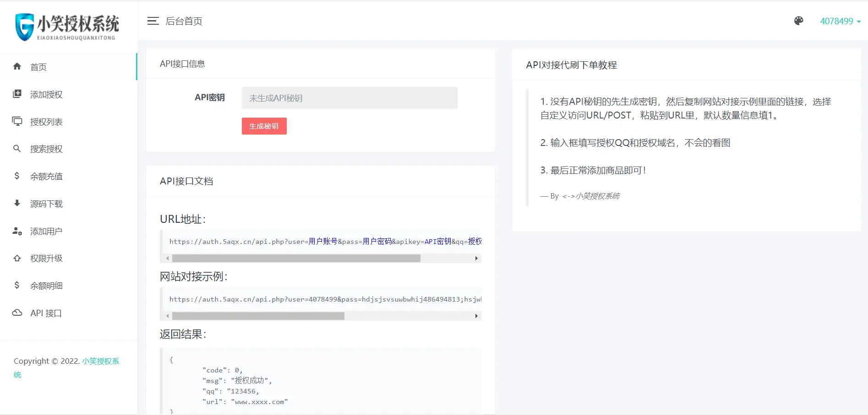Expand the 4078499 account dropdown
868x415 pixels.
(x=841, y=21)
